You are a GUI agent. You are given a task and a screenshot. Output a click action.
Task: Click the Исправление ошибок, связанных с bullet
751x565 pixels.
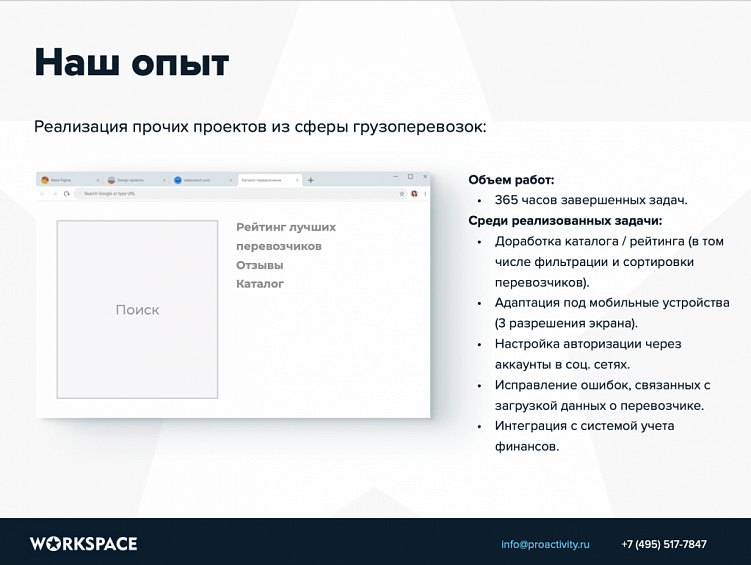click(x=603, y=396)
